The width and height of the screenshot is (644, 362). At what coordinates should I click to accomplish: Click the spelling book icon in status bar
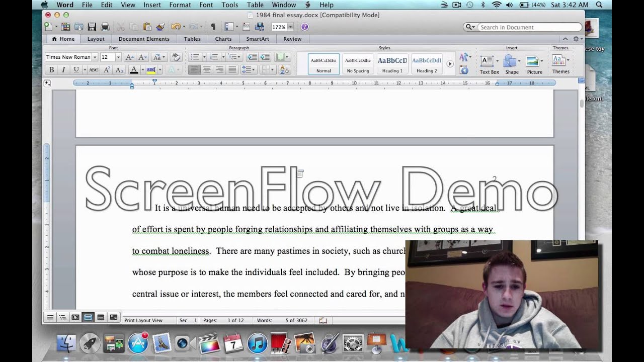click(x=323, y=320)
